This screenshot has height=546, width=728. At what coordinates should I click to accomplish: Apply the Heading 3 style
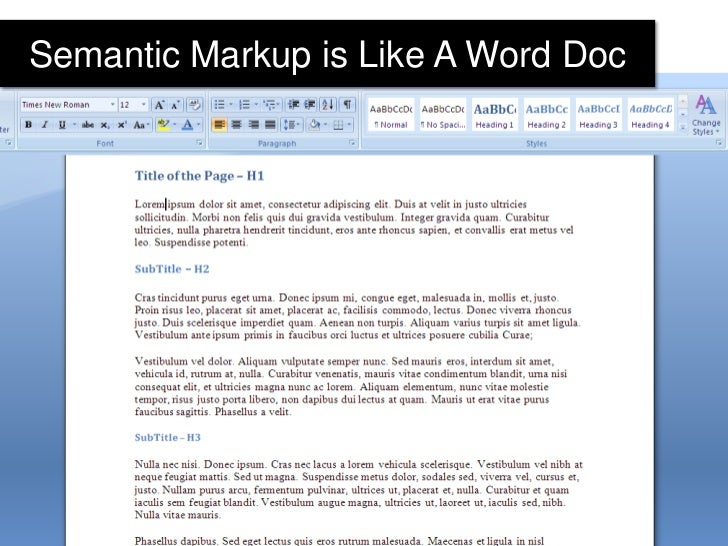pos(598,115)
